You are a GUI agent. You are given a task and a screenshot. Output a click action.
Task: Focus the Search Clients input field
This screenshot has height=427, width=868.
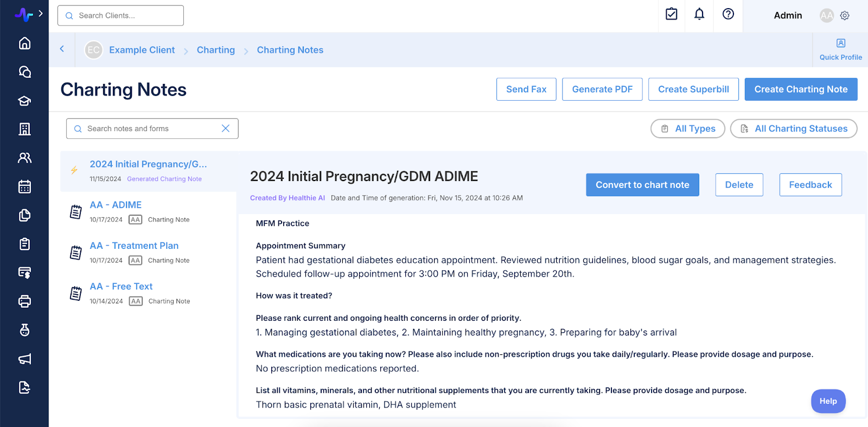point(120,16)
